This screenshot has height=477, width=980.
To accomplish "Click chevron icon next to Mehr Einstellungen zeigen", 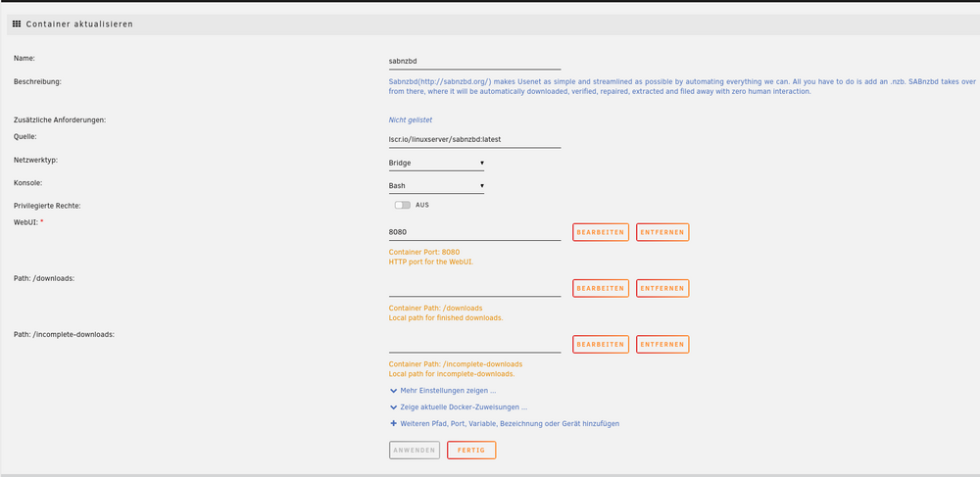I will (394, 391).
